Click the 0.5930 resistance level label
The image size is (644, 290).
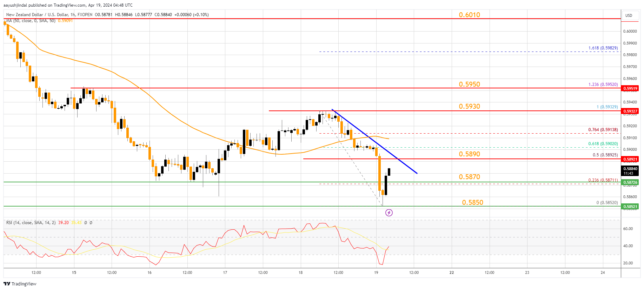coord(470,106)
